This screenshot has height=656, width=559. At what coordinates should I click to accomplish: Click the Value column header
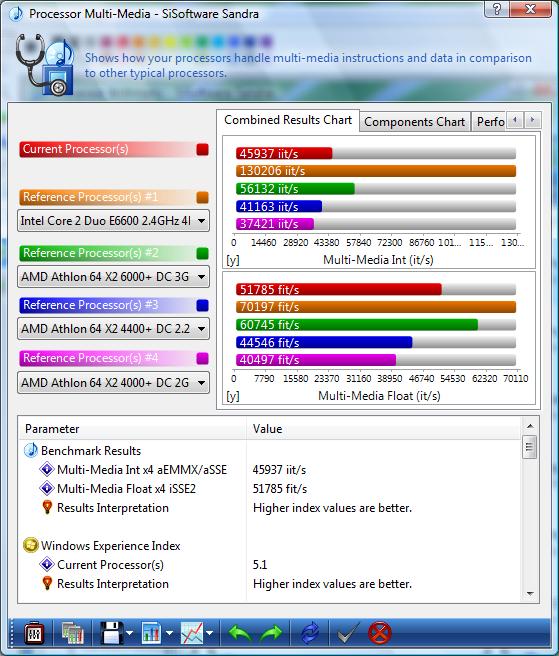[384, 429]
